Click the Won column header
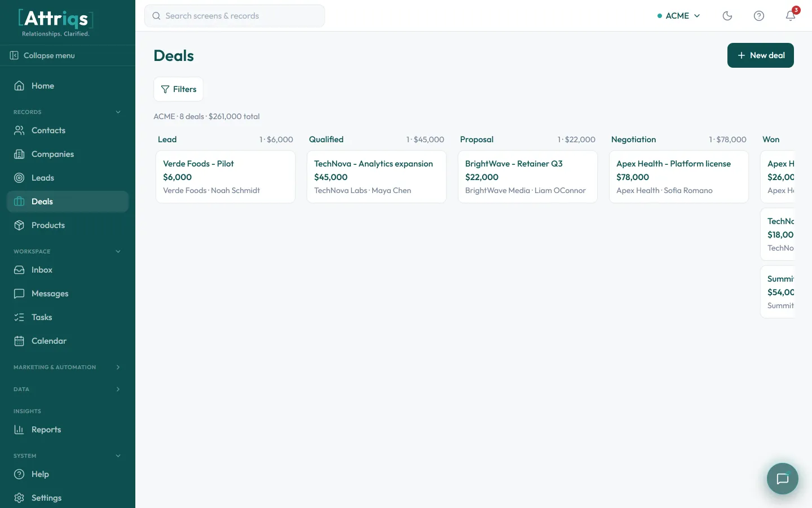The height and width of the screenshot is (508, 812). 771,139
